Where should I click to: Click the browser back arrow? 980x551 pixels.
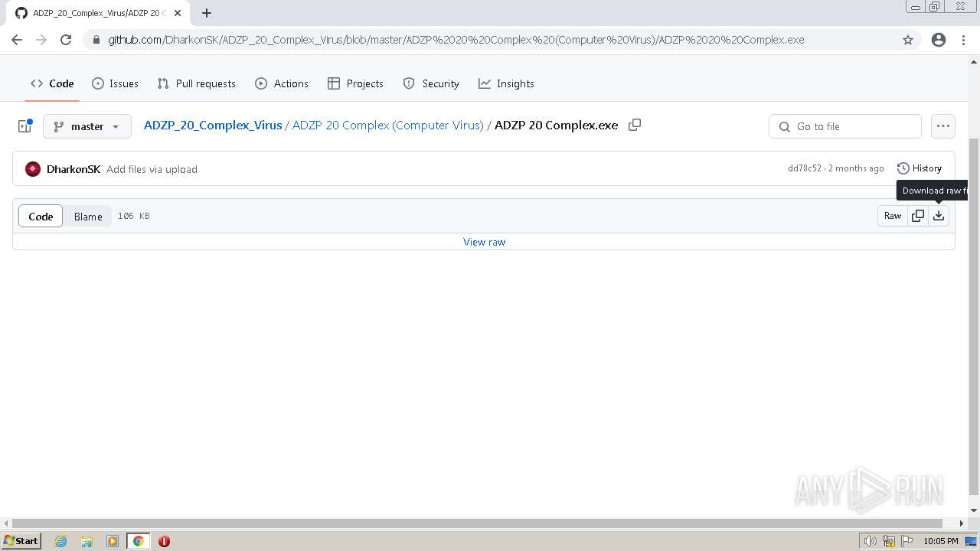coord(17,40)
